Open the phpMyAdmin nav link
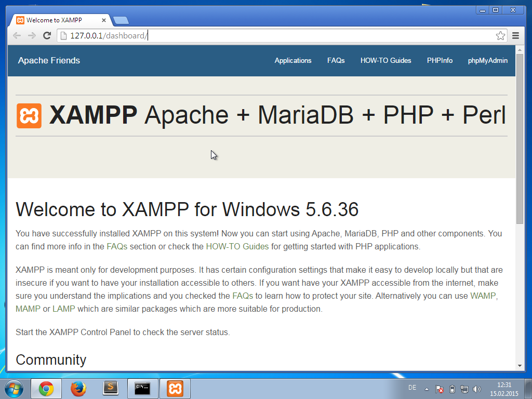The height and width of the screenshot is (399, 532). [x=487, y=60]
